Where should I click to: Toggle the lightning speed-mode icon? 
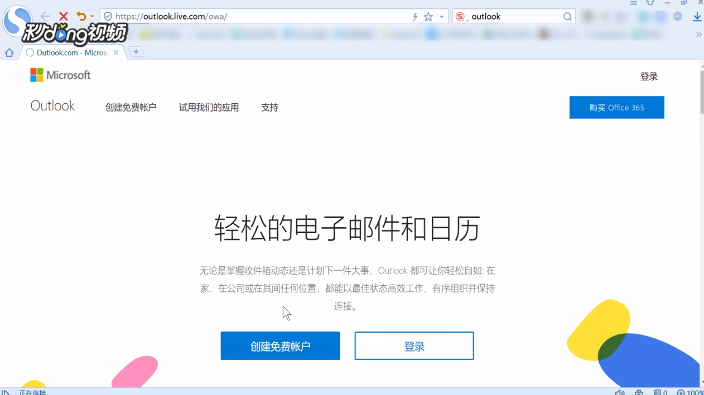pyautogui.click(x=415, y=17)
